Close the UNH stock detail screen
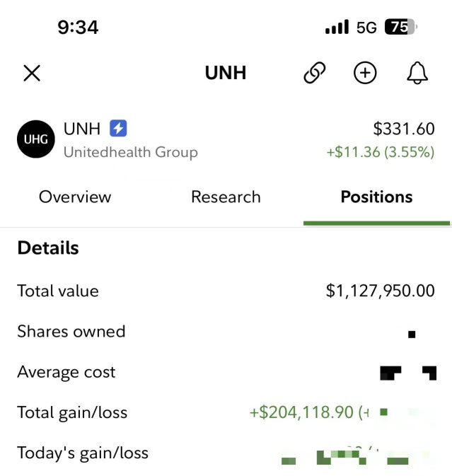The width and height of the screenshot is (452, 476). pos(32,73)
